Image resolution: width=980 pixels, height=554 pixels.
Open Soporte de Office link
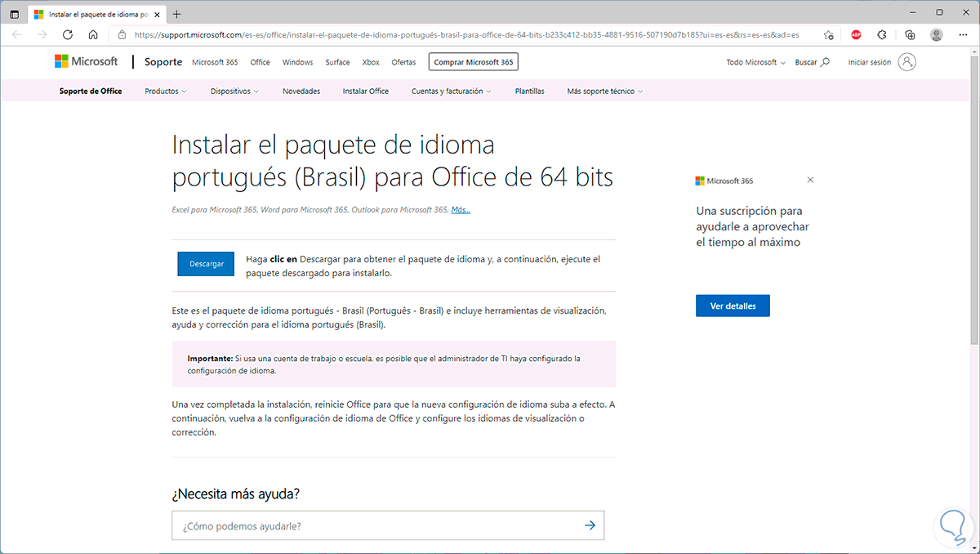click(x=91, y=92)
